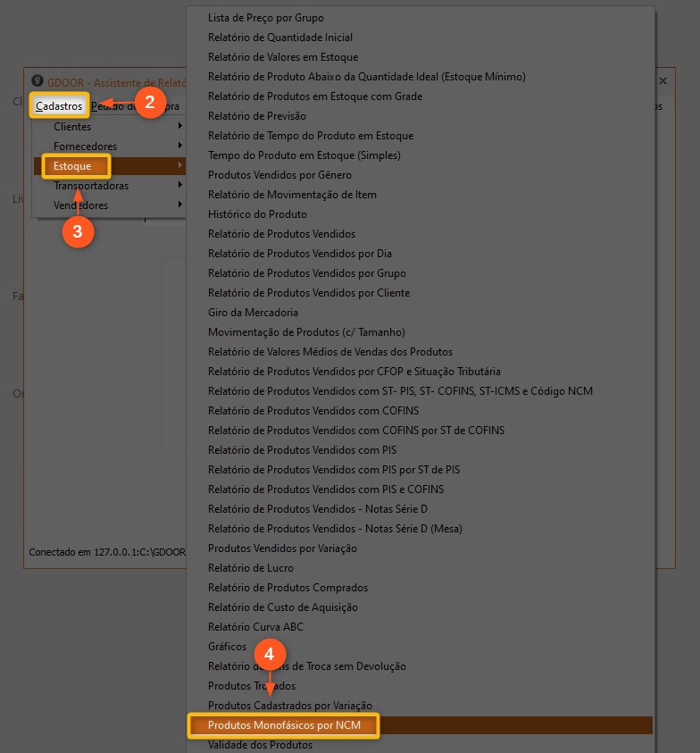The width and height of the screenshot is (700, 753).
Task: Select Giro da Mercadoria report
Action: 253,313
